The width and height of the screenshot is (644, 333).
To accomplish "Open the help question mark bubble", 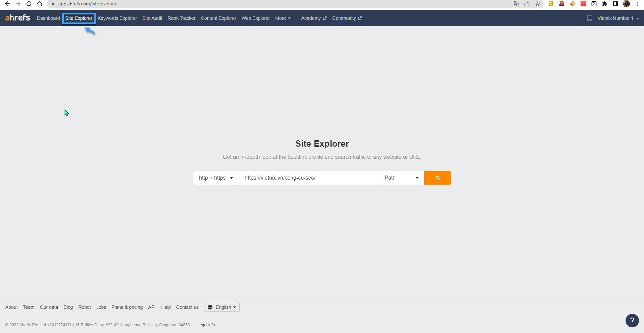I will tap(632, 320).
